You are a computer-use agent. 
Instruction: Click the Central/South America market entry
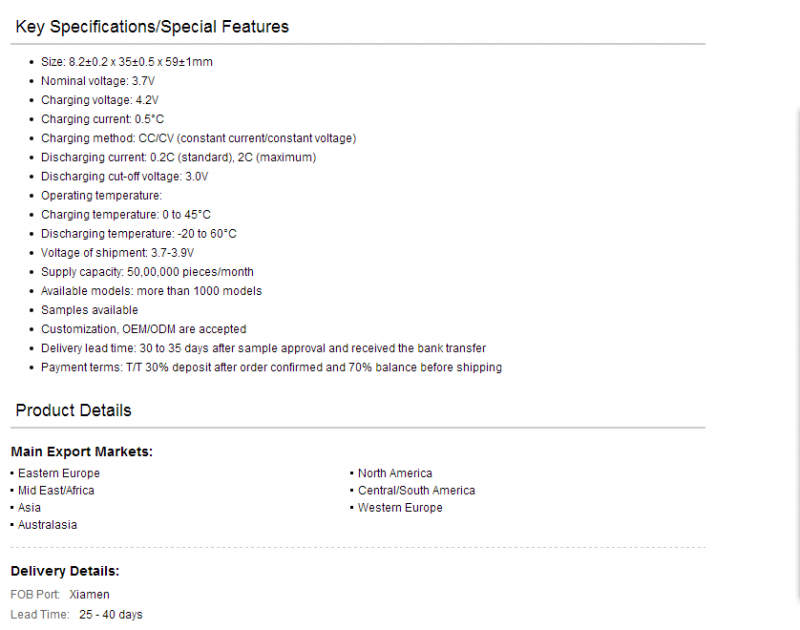pyautogui.click(x=416, y=490)
